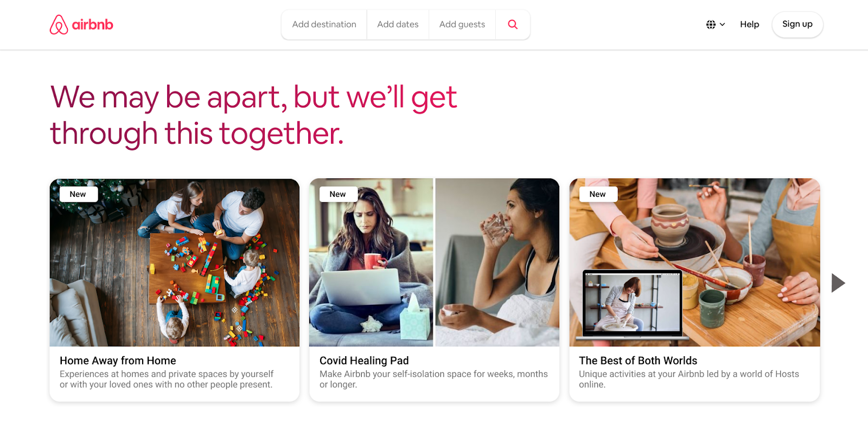Click the Covid Healing Pad title

point(364,361)
